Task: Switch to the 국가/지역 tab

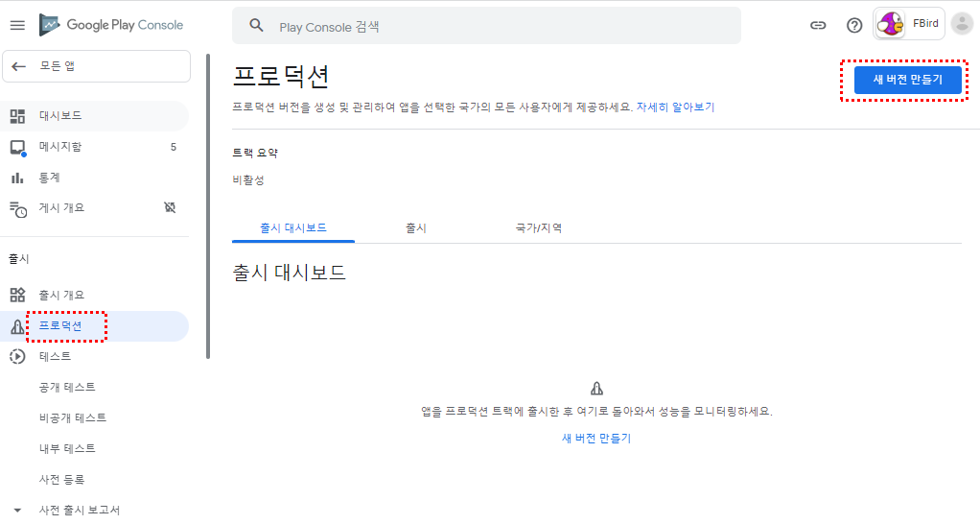Action: tap(539, 228)
